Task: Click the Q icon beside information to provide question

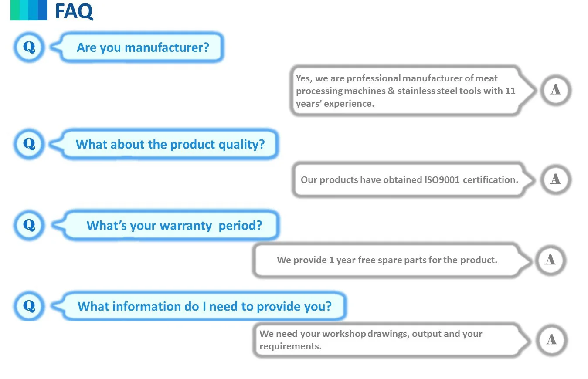Action: click(29, 306)
